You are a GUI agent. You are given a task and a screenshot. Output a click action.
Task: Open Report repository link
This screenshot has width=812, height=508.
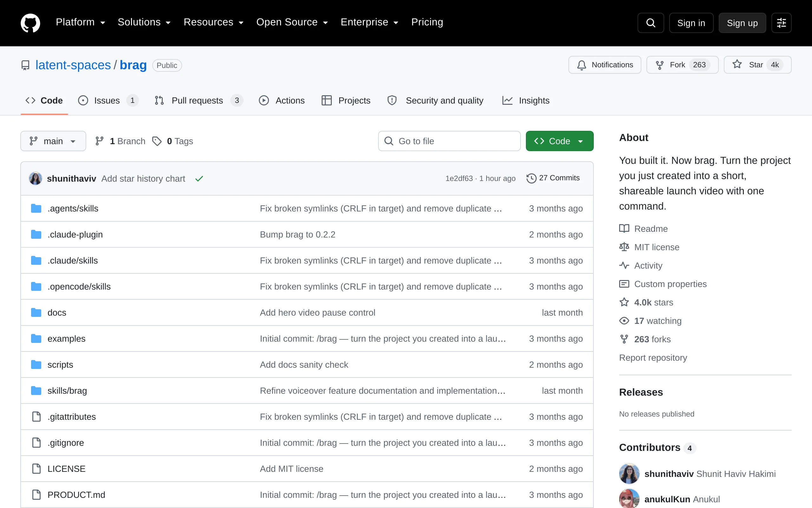tap(653, 358)
